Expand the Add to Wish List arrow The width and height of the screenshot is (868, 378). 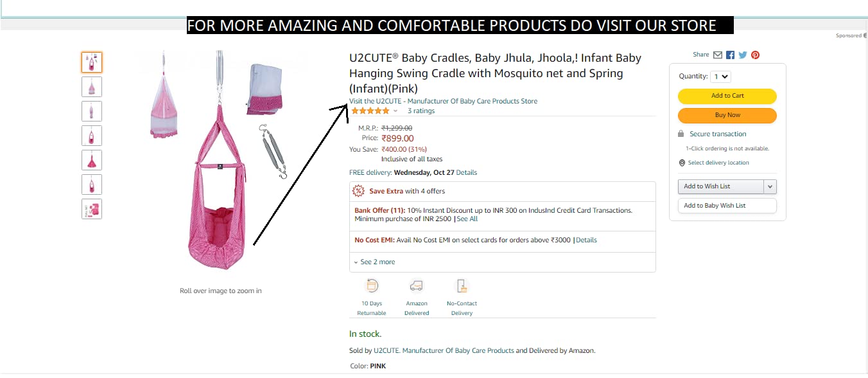point(770,186)
